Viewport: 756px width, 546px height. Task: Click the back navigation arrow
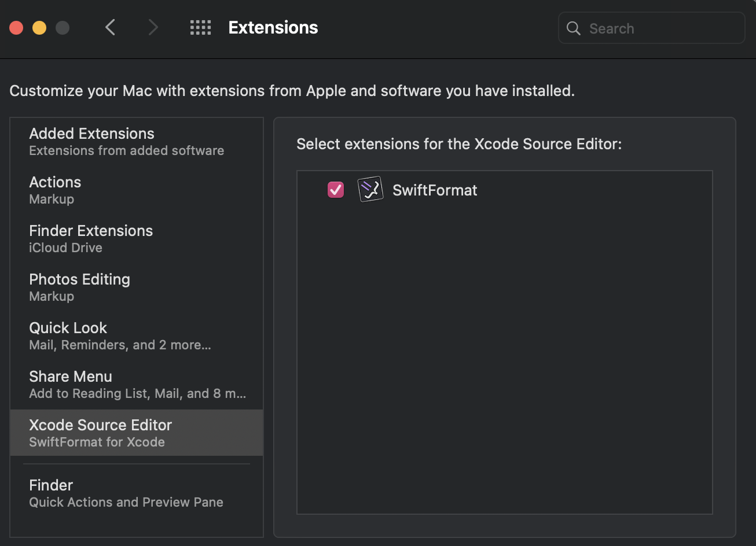[111, 27]
